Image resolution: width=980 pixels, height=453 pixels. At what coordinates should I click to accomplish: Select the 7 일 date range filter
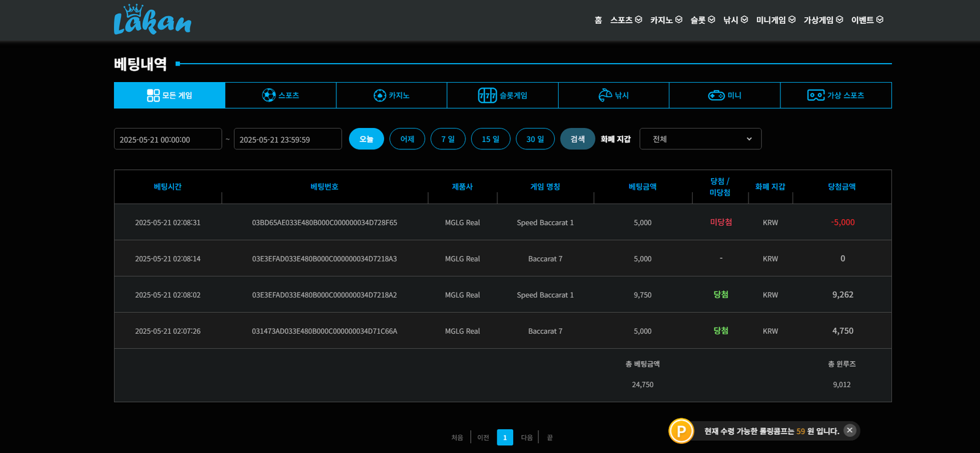[448, 139]
